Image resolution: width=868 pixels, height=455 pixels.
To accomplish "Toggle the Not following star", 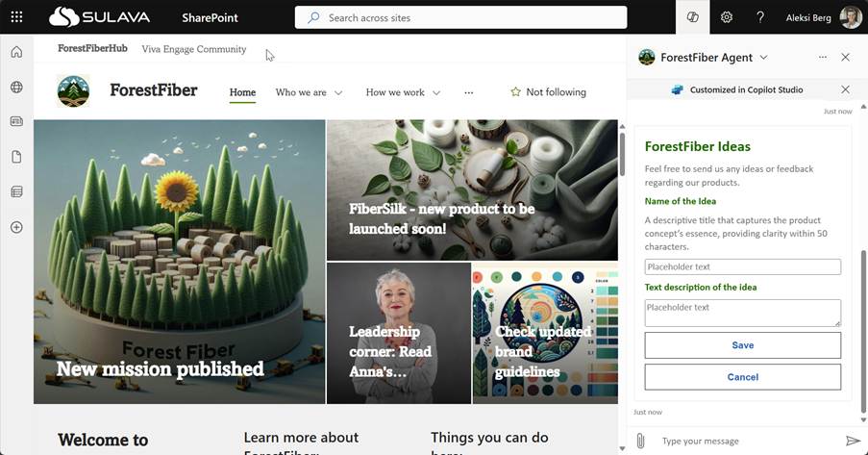I will pos(548,92).
